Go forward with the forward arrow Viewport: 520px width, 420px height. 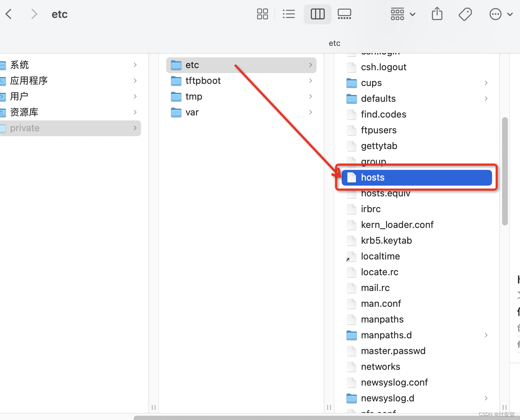34,14
